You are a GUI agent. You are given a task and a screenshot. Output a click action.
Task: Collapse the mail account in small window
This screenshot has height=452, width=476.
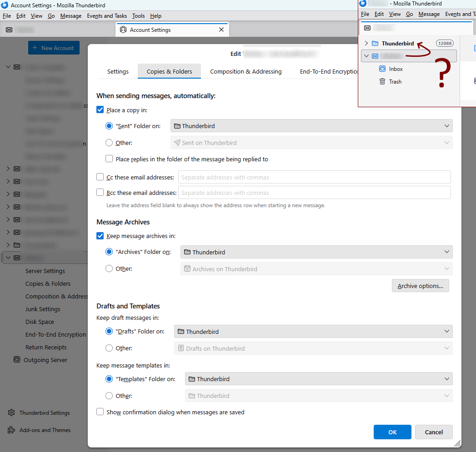click(366, 56)
